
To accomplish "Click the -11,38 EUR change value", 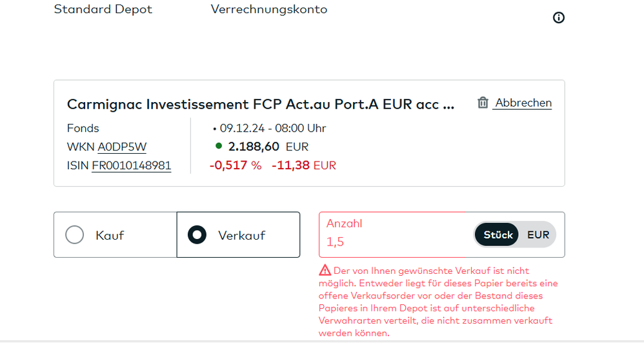I will click(303, 165).
